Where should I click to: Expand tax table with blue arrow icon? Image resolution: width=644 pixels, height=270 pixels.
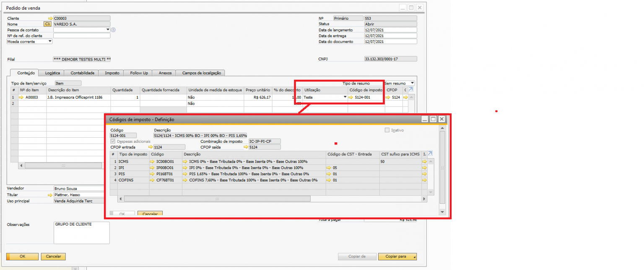(x=430, y=154)
